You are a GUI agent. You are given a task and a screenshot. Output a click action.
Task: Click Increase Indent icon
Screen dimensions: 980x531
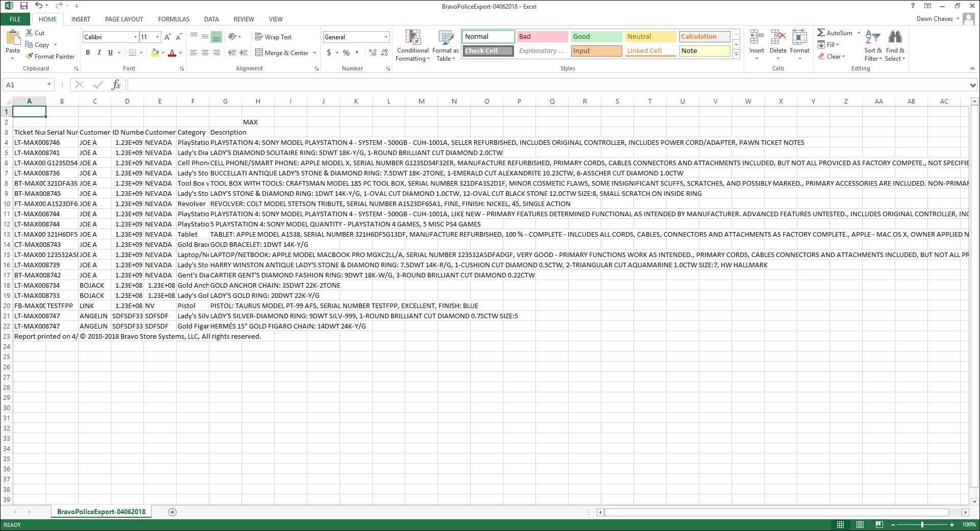coord(244,53)
